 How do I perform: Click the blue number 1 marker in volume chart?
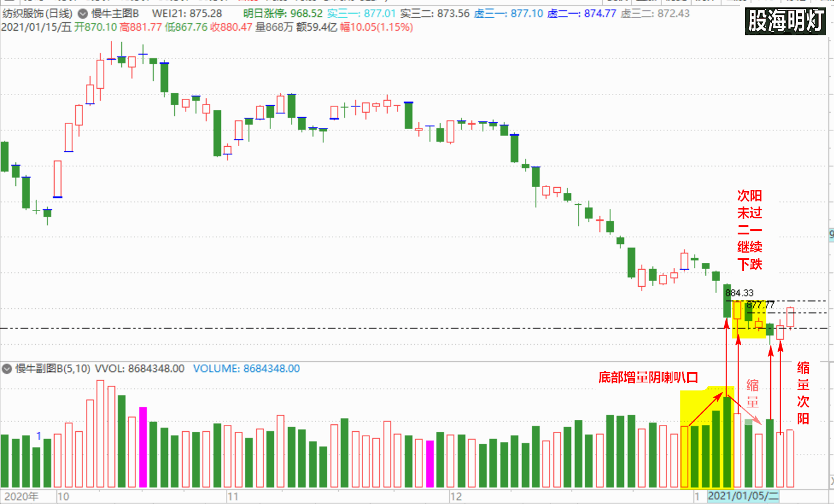[x=39, y=436]
